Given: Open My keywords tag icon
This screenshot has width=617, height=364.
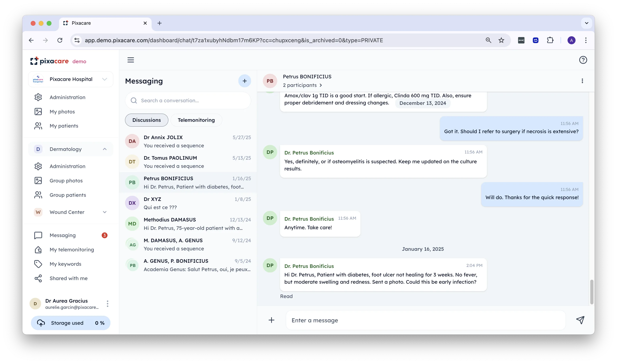Looking at the screenshot, I should [x=38, y=264].
